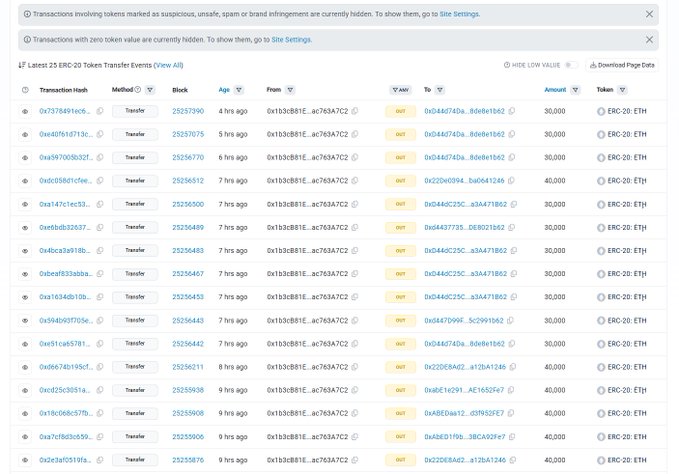Preview transaction 0x594b93f705e with eye icon
Viewport: 679px width, 474px height.
[25, 321]
